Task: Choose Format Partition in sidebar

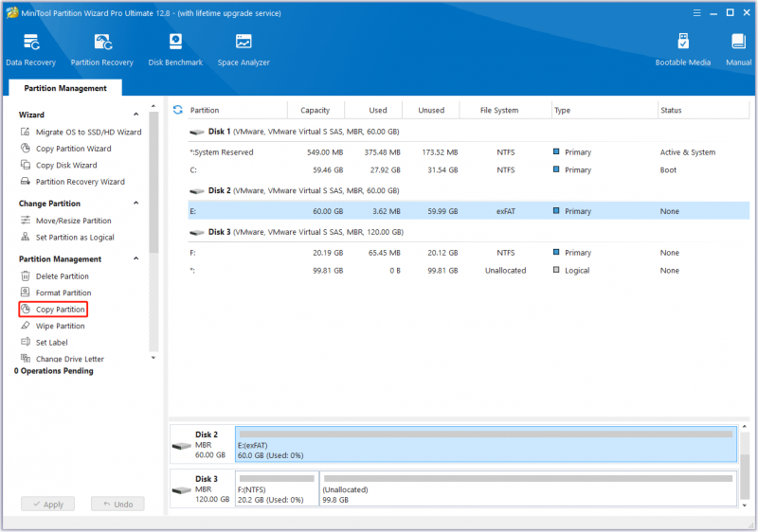Action: coord(63,293)
